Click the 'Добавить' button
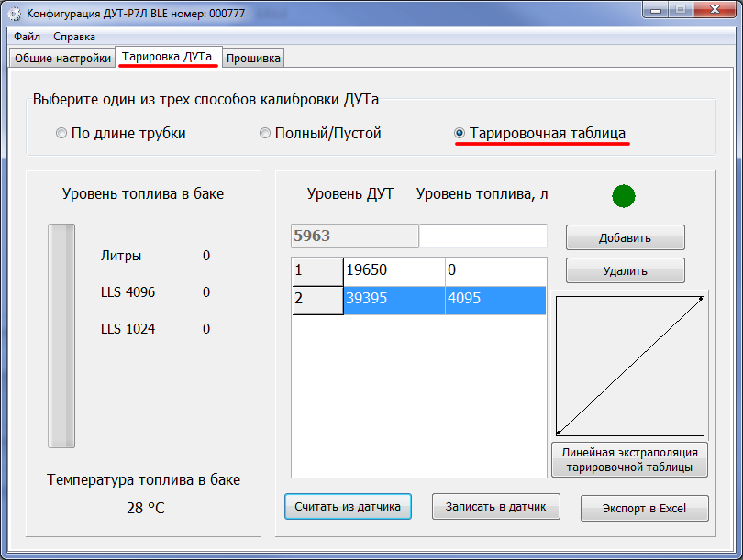Viewport: 743px width, 560px height. coord(625,237)
